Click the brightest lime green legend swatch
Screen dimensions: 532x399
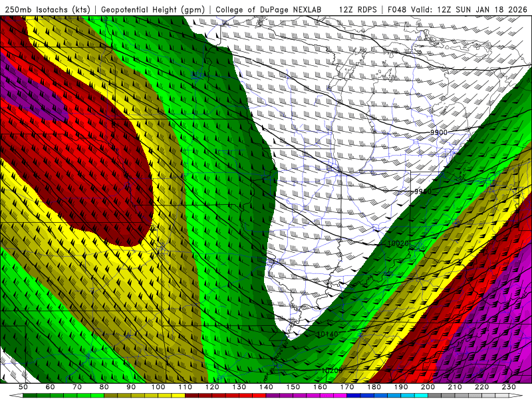click(97, 395)
